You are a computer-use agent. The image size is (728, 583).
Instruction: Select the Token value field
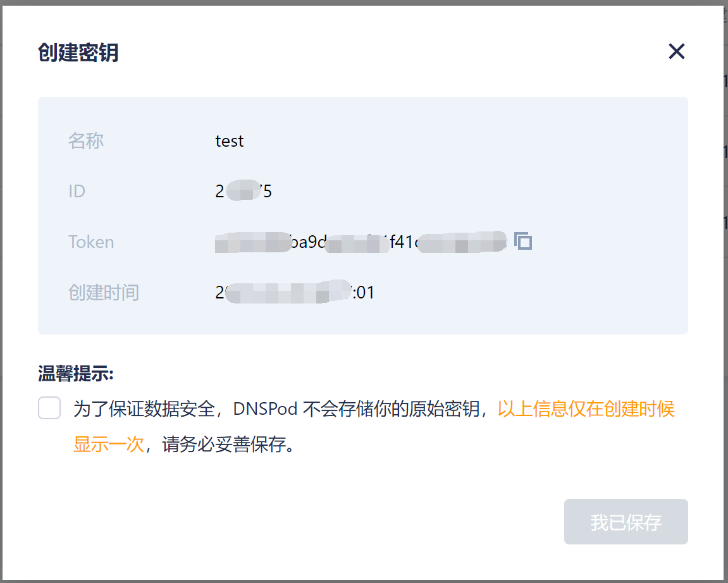(x=361, y=242)
